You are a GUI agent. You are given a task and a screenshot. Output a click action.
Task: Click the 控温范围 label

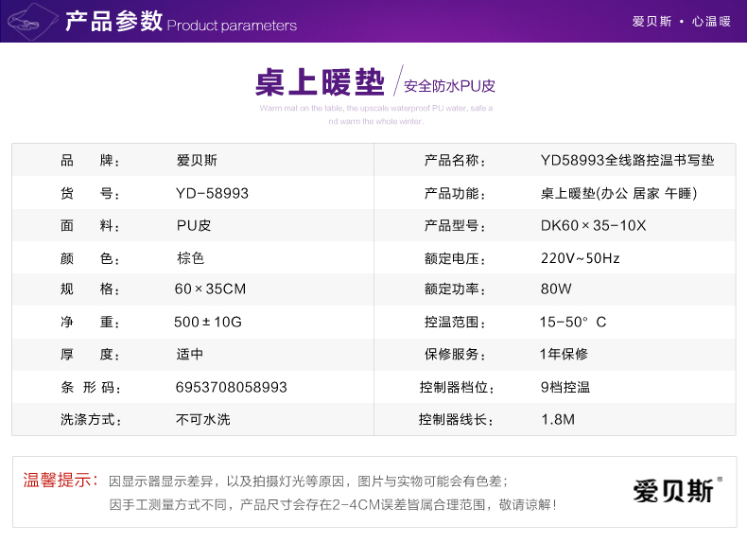(455, 322)
